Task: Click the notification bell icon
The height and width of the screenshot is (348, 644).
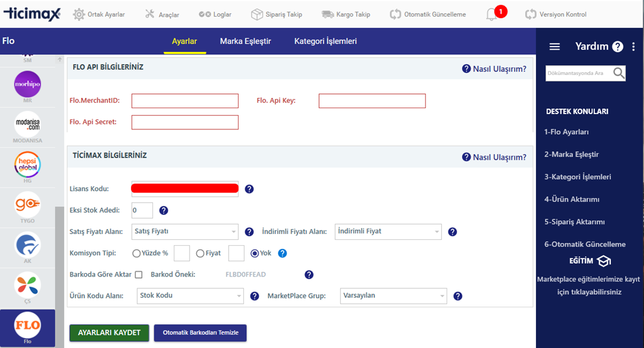Action: [x=491, y=15]
